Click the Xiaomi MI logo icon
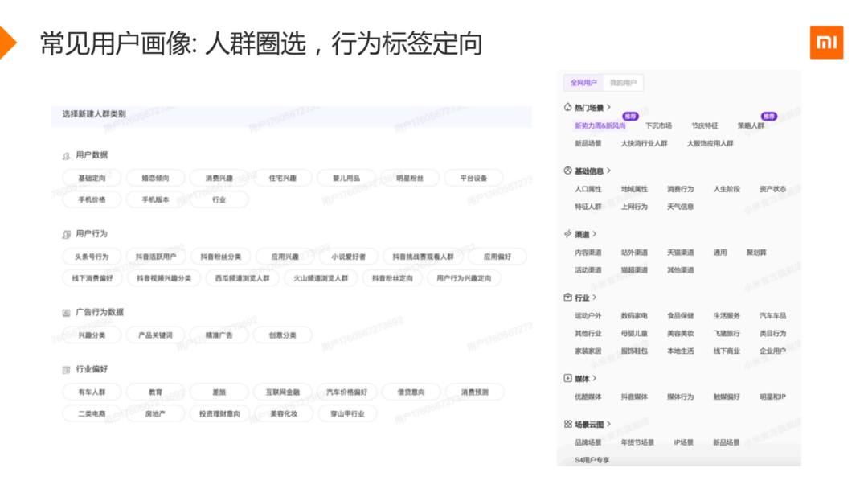The width and height of the screenshot is (868, 489). point(826,42)
